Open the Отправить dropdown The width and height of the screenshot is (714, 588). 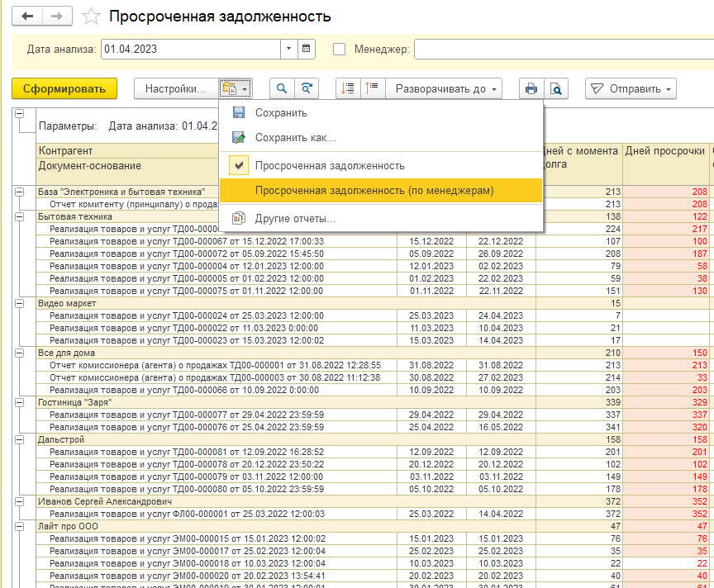tap(631, 88)
